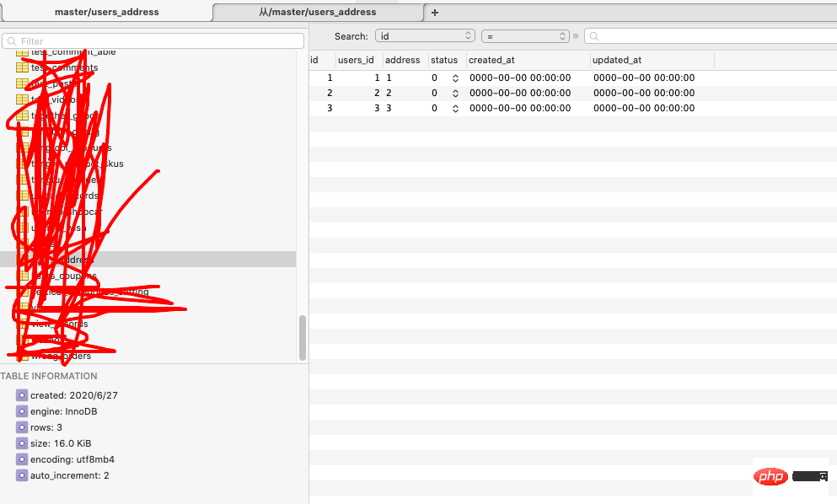Click the size: 16.0 KiB info text

click(61, 443)
